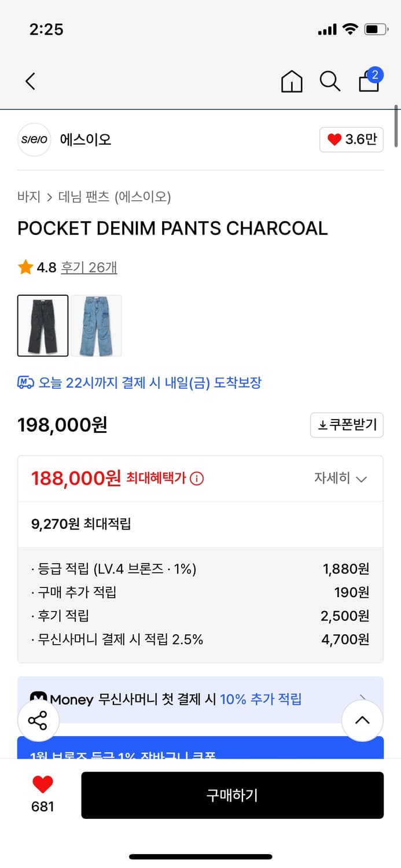Tap the back arrow at top left
The width and height of the screenshot is (401, 868).
(x=30, y=82)
